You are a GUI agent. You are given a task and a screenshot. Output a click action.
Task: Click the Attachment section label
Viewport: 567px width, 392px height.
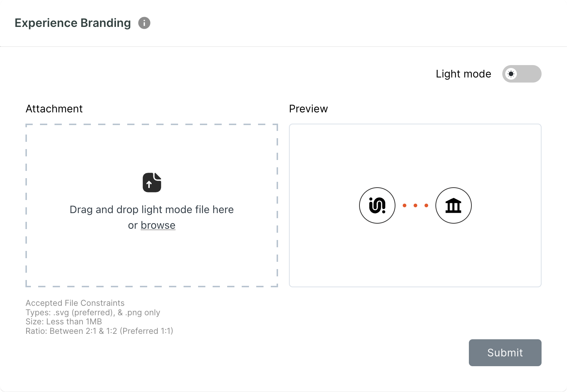pos(54,109)
